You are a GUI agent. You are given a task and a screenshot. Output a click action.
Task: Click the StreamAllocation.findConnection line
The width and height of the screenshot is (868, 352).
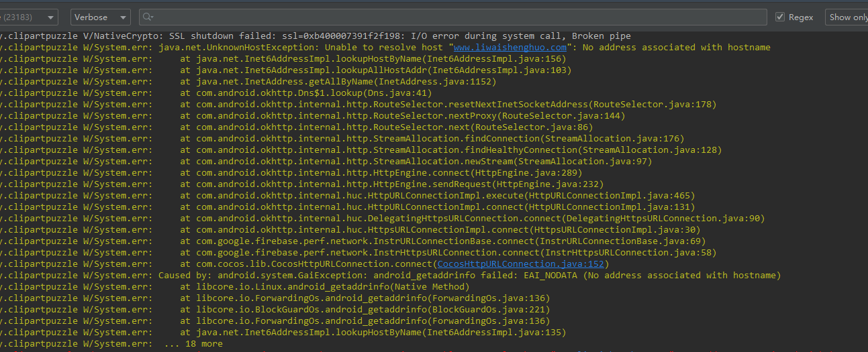(x=342, y=139)
